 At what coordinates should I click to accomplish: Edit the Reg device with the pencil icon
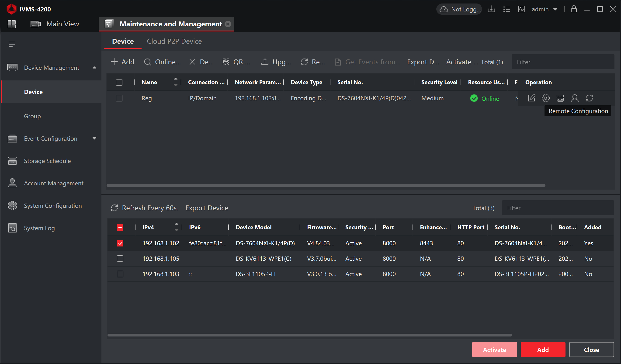point(531,98)
